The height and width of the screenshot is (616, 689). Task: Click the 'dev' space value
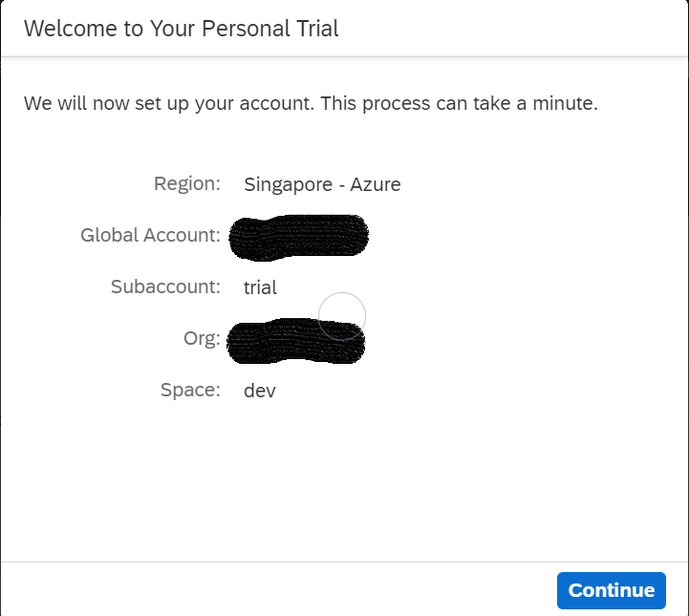tap(260, 391)
